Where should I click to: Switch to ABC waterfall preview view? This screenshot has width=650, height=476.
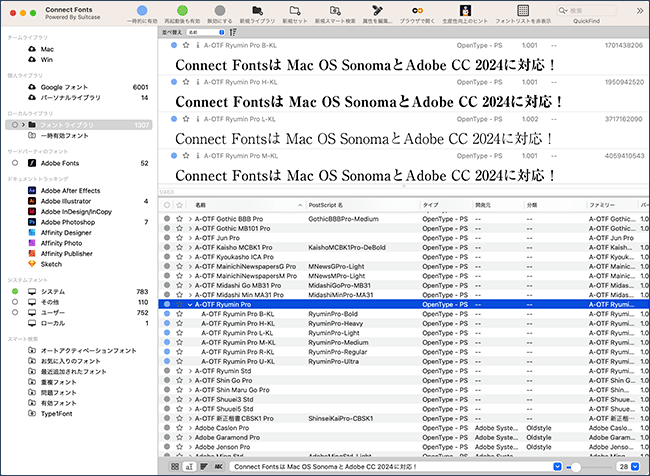coord(218,466)
